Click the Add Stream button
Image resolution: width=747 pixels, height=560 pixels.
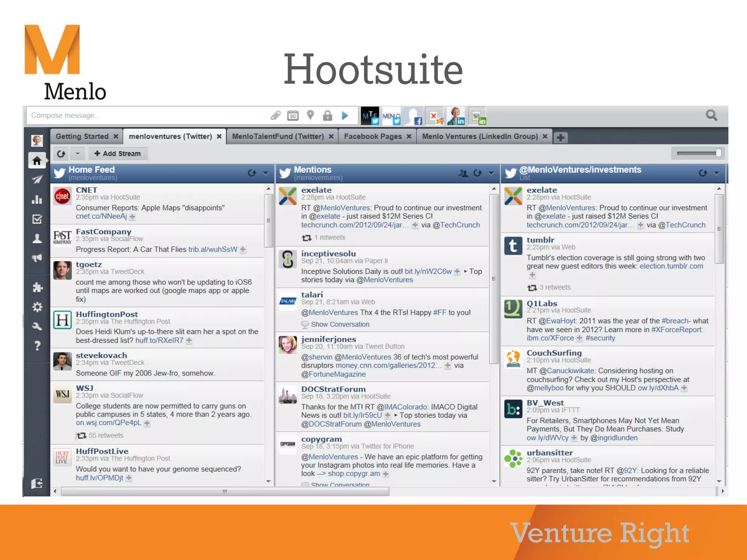click(117, 154)
